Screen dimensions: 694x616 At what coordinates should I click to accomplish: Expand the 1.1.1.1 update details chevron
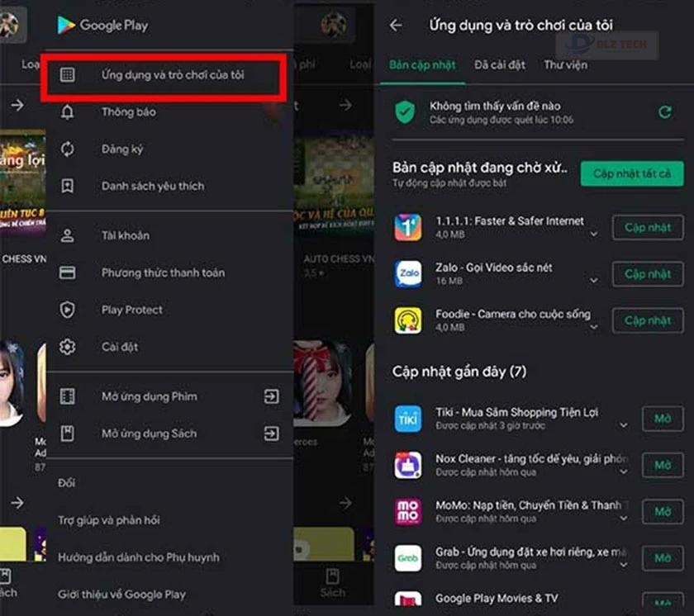pyautogui.click(x=594, y=234)
